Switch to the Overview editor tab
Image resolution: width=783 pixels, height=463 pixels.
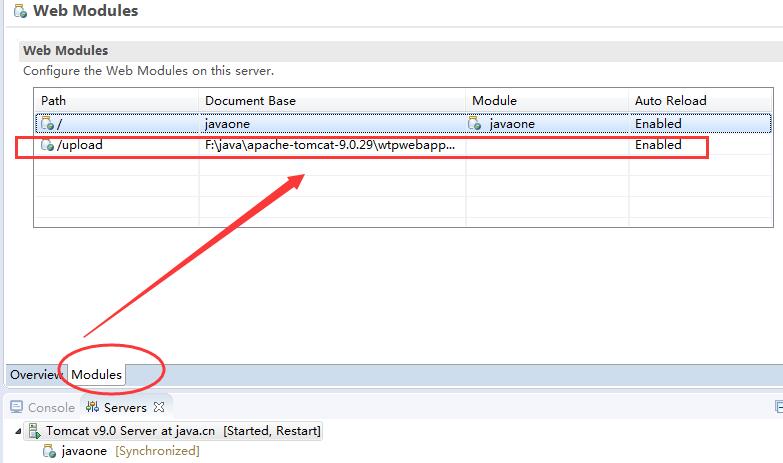[36, 375]
